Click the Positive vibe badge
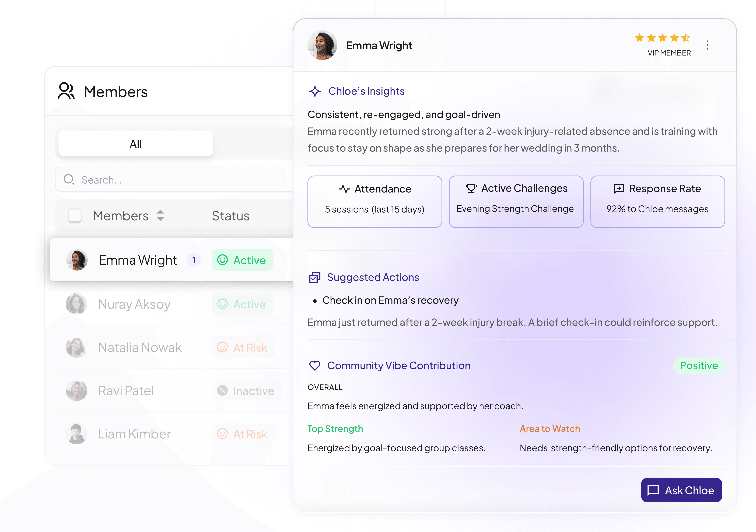 (x=699, y=365)
